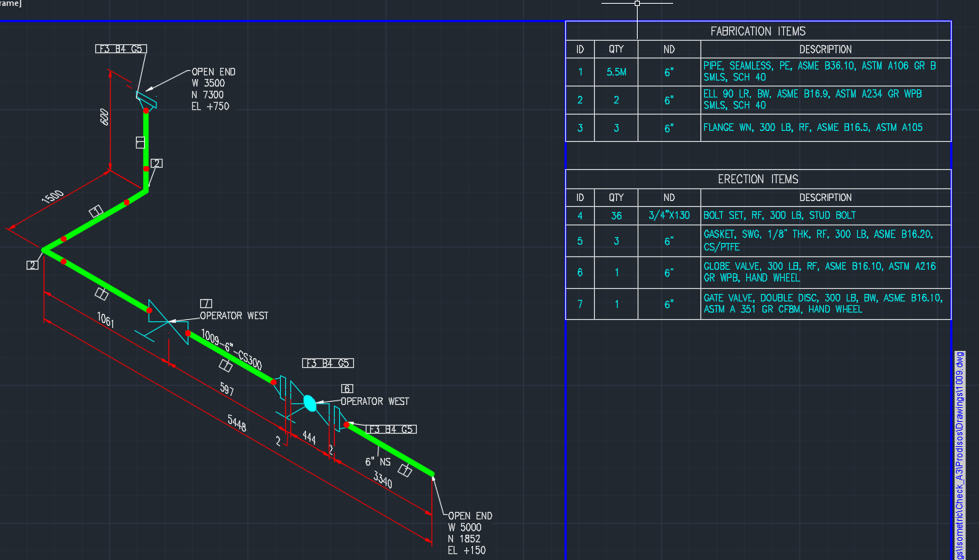Select the GLOBE VALVE description cell
Image resolution: width=979 pixels, height=560 pixels.
coord(825,273)
